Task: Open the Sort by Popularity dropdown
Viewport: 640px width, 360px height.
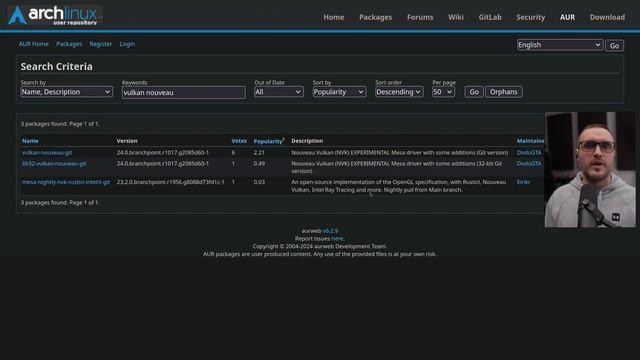Action: [339, 92]
